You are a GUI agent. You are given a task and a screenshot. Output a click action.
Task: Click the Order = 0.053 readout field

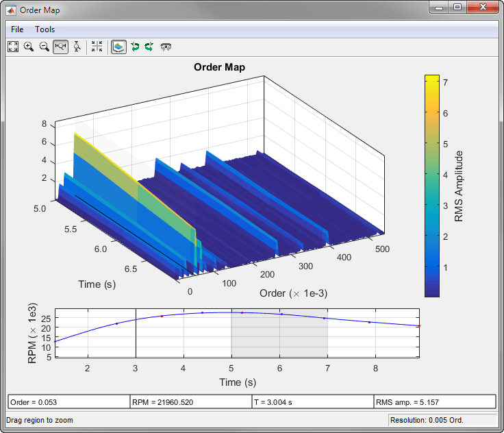point(68,402)
